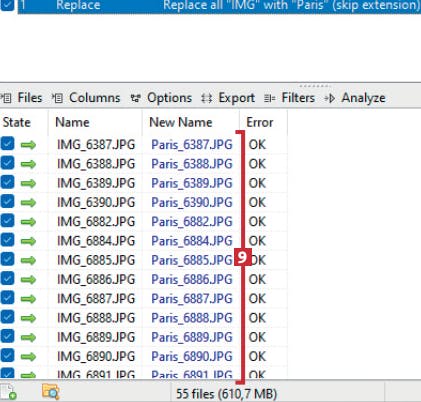Click the Export arrows icon
421x402 pixels.
[206, 98]
